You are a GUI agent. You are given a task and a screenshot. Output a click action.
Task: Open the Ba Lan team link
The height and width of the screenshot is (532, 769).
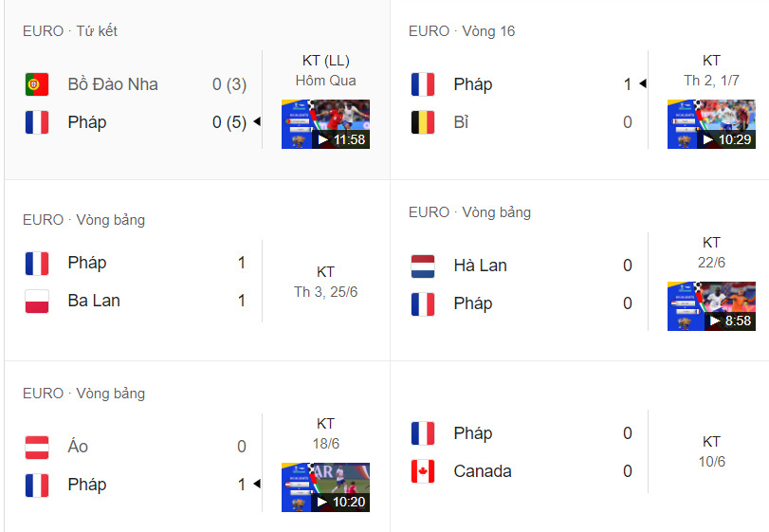[x=94, y=301]
